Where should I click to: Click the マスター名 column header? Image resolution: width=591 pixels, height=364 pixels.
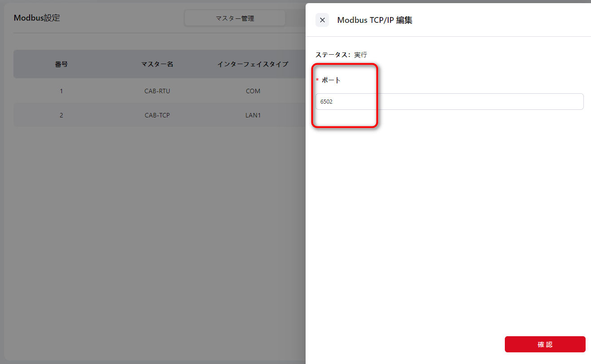point(157,64)
